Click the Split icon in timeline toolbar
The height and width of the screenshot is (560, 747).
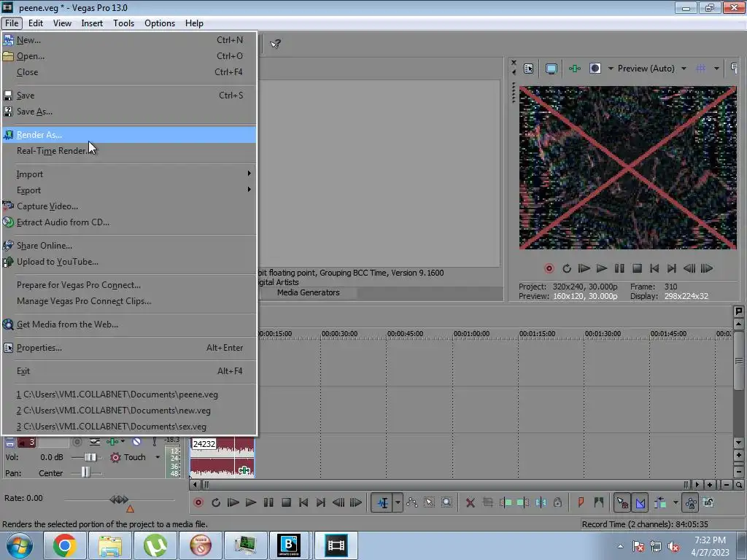[x=541, y=502]
